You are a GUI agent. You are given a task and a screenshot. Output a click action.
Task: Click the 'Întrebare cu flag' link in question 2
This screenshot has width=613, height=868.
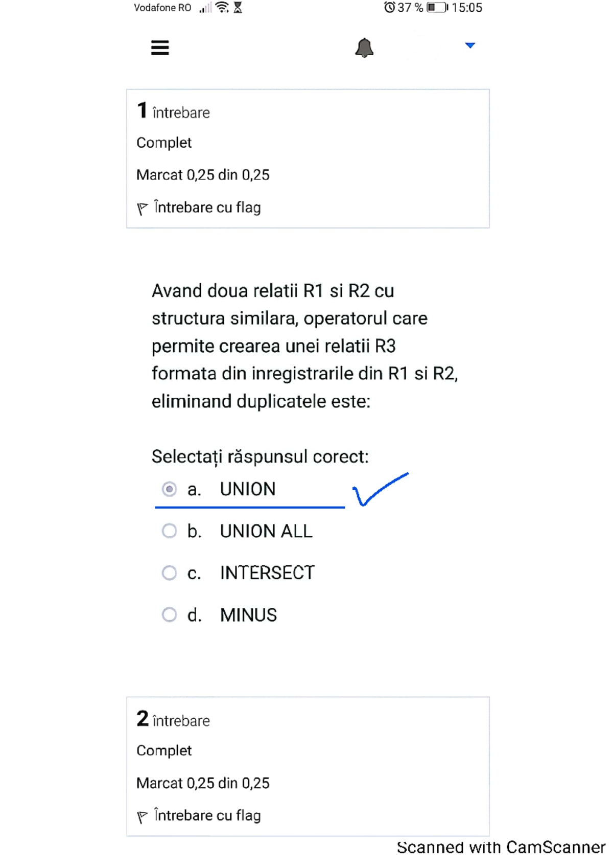[207, 815]
